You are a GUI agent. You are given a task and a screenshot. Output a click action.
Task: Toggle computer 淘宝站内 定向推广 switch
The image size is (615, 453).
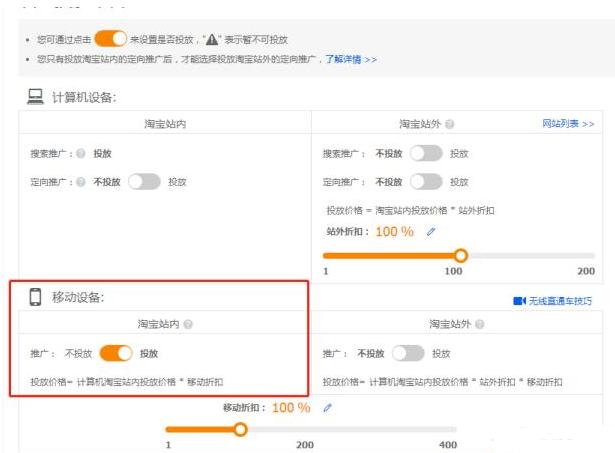144,182
